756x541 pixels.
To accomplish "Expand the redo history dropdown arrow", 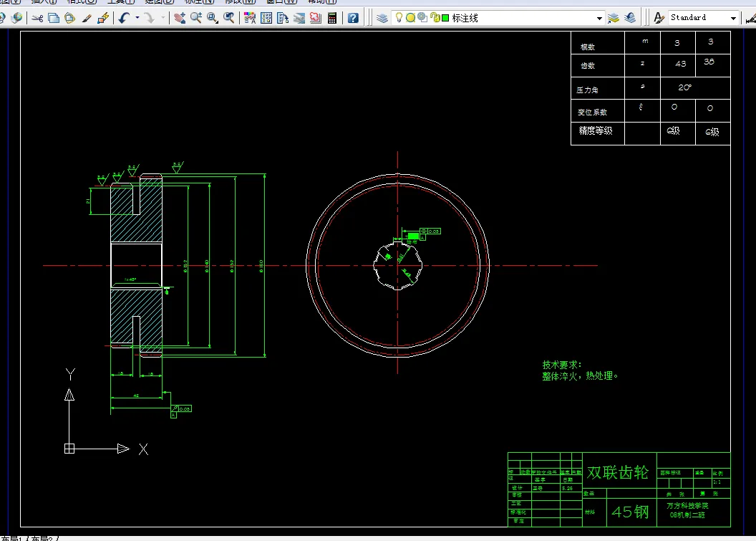I will (163, 19).
